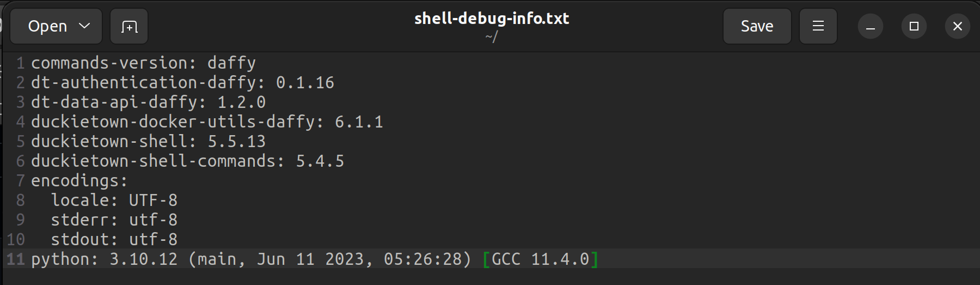Close the text editor window

point(958,26)
